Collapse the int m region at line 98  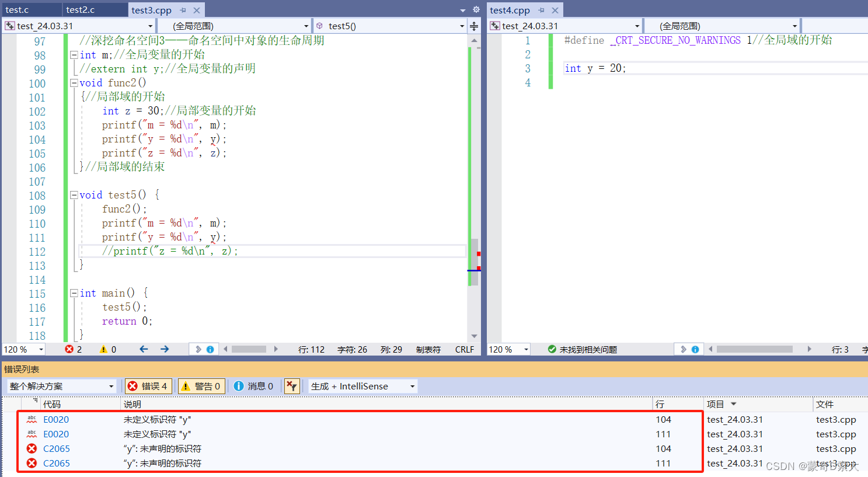pyautogui.click(x=74, y=55)
